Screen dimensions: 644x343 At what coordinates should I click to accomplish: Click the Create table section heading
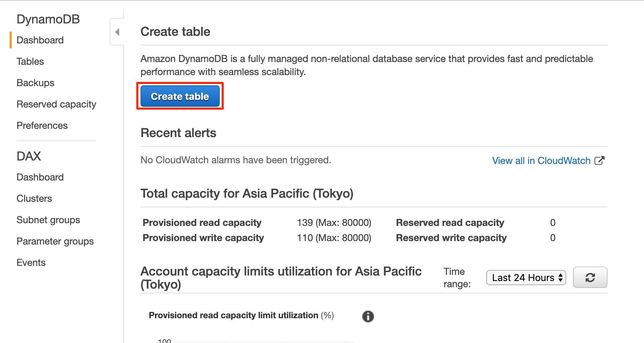[x=175, y=32]
